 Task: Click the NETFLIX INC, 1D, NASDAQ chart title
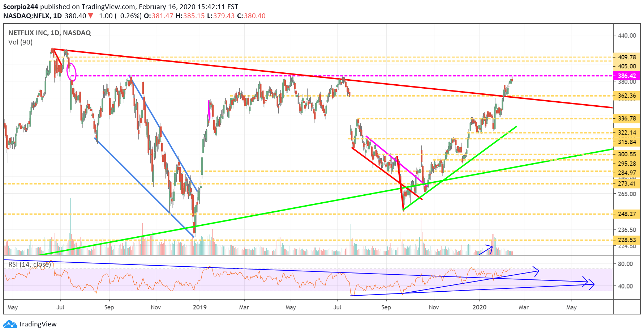(x=50, y=33)
